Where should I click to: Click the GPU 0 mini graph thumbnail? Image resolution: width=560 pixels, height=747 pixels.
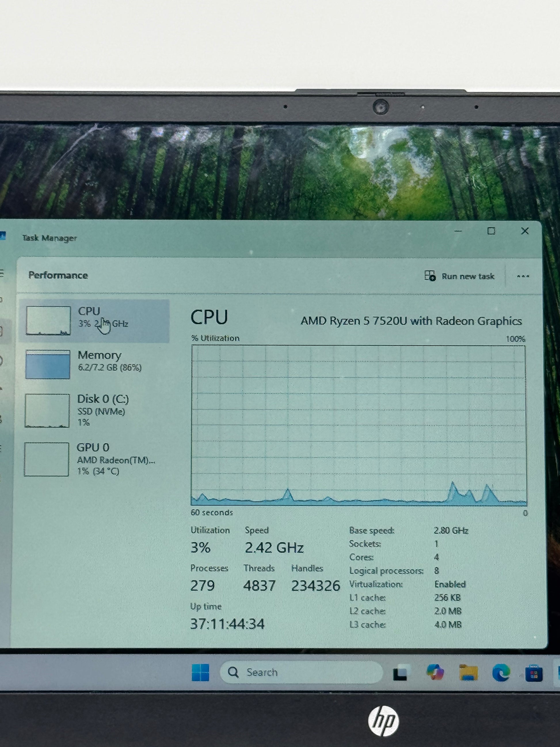pos(46,459)
